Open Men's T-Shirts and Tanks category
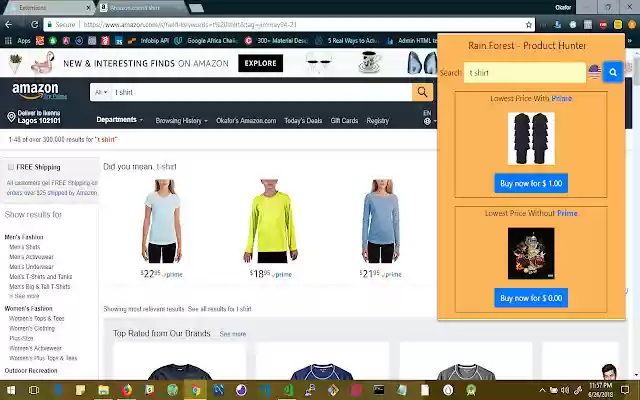Viewport: 640px width, 400px height. click(40, 276)
